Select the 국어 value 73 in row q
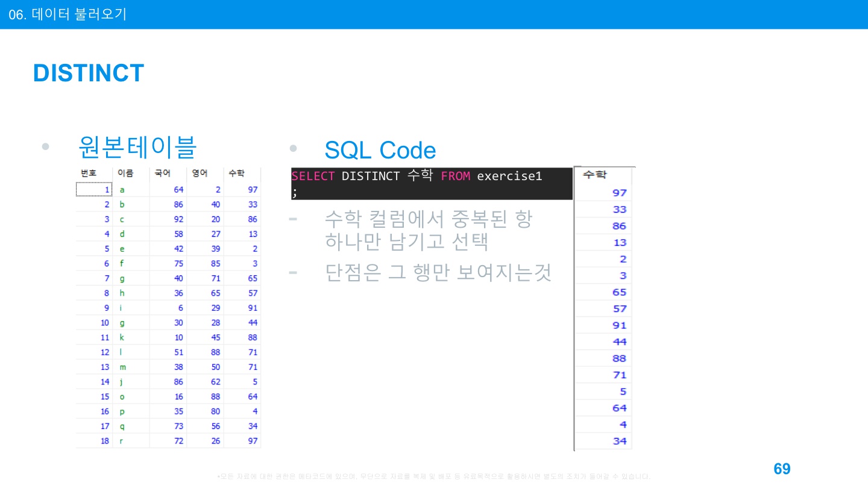This screenshot has width=868, height=488. point(178,426)
